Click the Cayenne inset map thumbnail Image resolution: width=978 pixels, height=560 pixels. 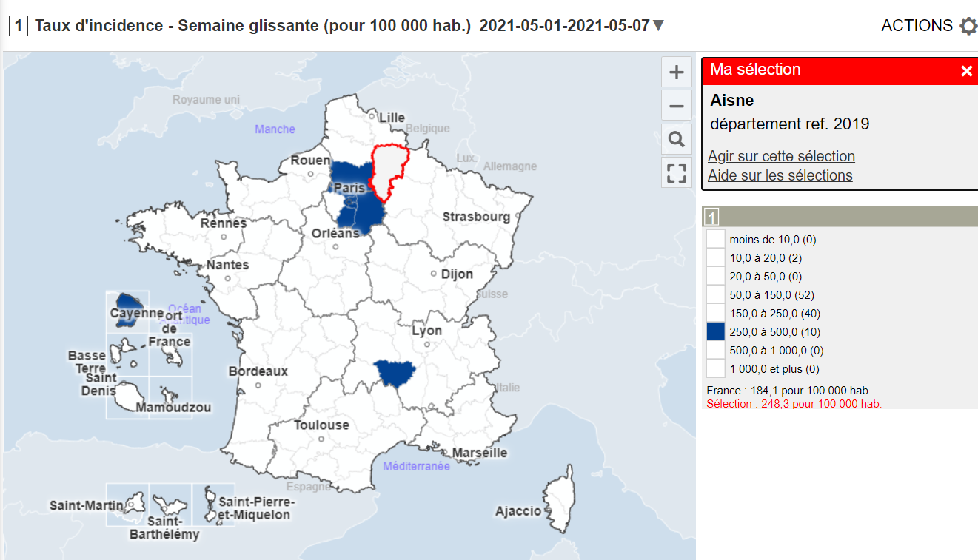[127, 311]
